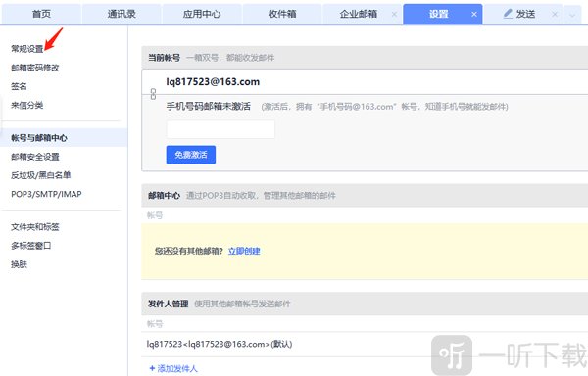This screenshot has height=376, width=588.
Task: Open the 应用中心 tab
Action: (x=202, y=15)
